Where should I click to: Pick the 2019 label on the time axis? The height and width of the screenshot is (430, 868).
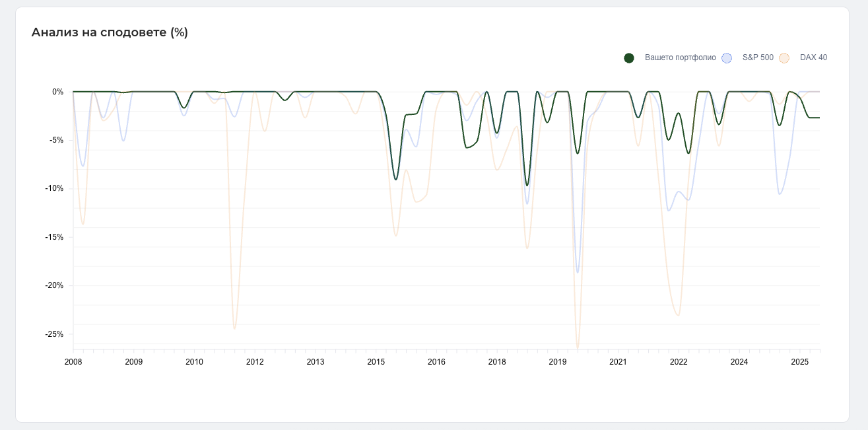[x=558, y=362]
